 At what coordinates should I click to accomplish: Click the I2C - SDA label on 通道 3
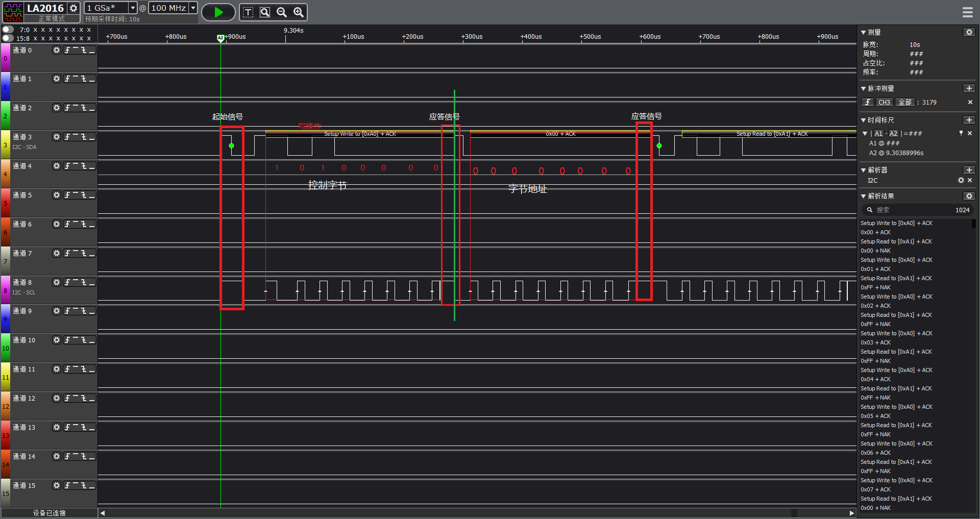(x=24, y=147)
